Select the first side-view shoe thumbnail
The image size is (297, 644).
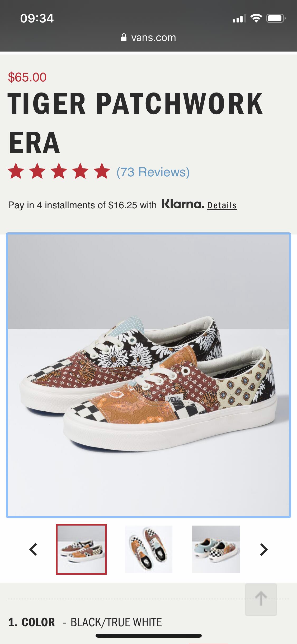tap(81, 549)
